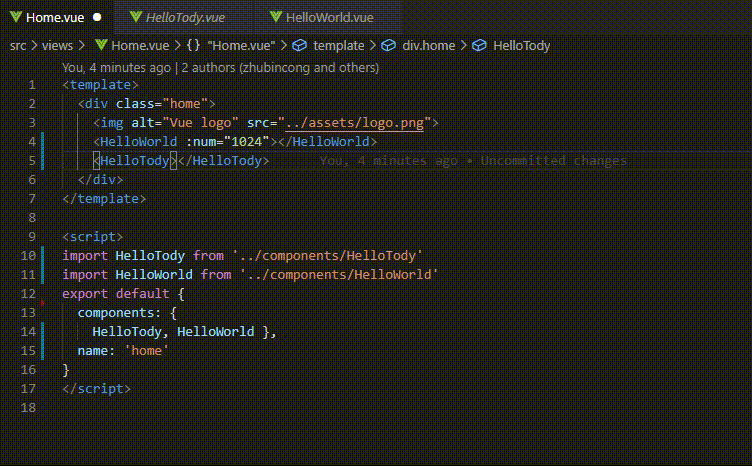
Task: Click HelloTody identifier in line 10 import
Action: (x=150, y=256)
